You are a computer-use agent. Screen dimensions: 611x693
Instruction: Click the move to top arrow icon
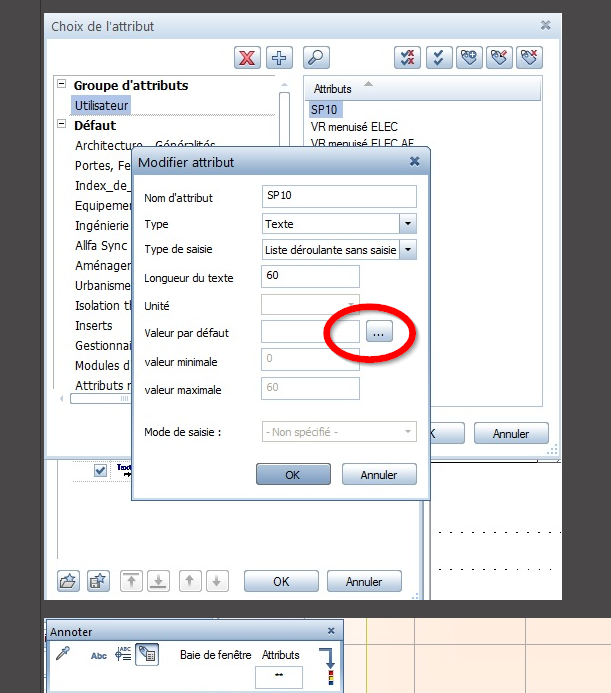131,581
